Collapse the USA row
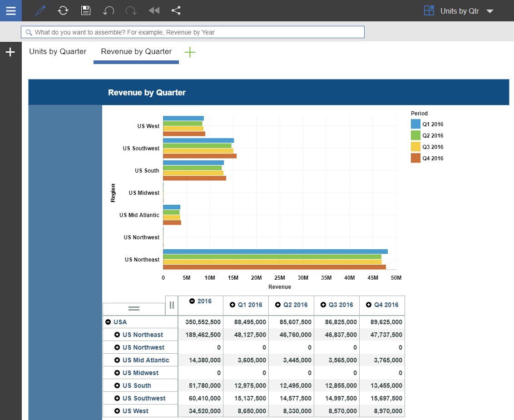Image resolution: width=514 pixels, height=420 pixels. pyautogui.click(x=108, y=322)
